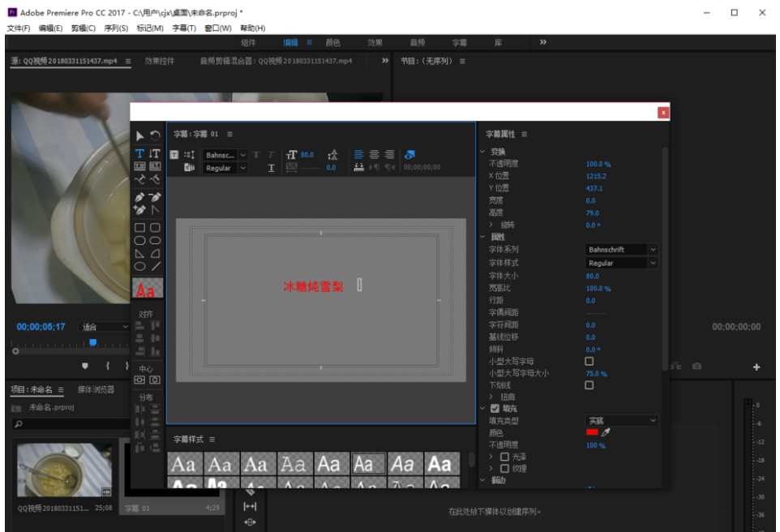The width and height of the screenshot is (780, 532).
Task: Click the eyedropper next to fill color
Action: pyautogui.click(x=605, y=433)
